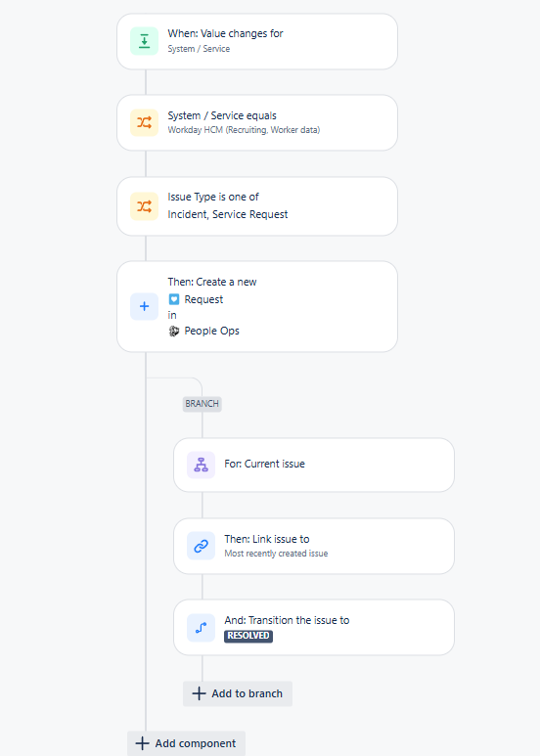Click the Add to branch button
Image resolution: width=540 pixels, height=756 pixels.
(238, 693)
